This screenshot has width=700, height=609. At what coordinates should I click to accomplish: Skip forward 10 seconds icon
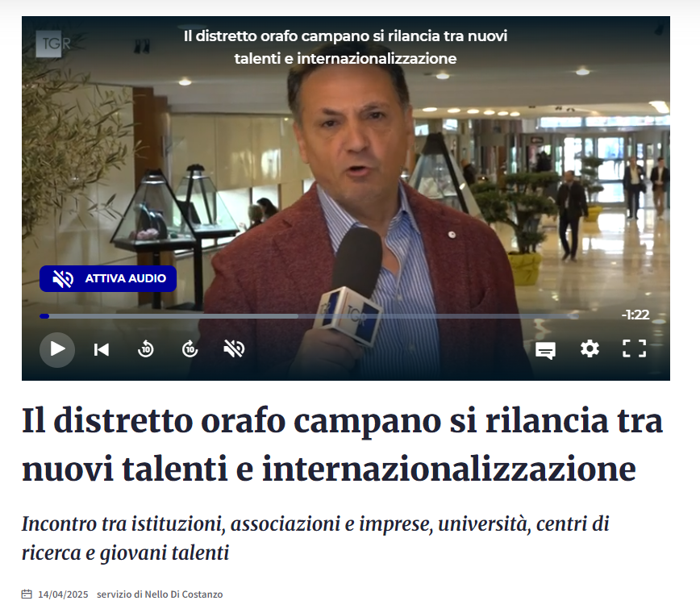click(190, 349)
